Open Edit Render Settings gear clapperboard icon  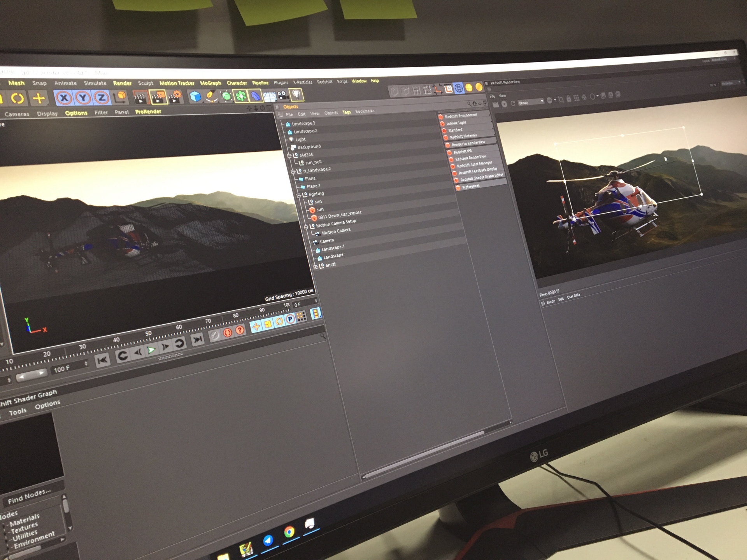point(175,97)
